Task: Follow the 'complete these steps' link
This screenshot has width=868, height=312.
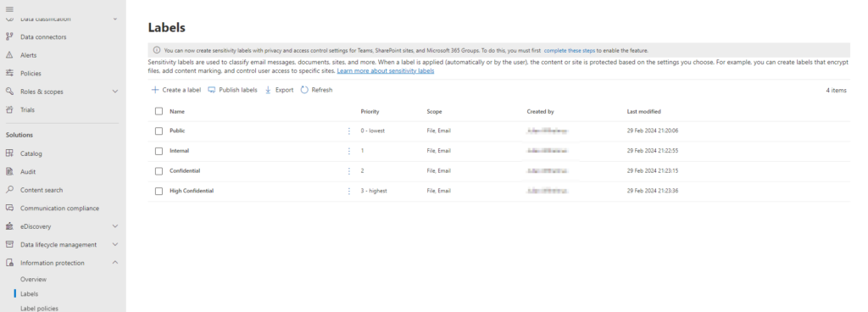Action: tap(569, 50)
